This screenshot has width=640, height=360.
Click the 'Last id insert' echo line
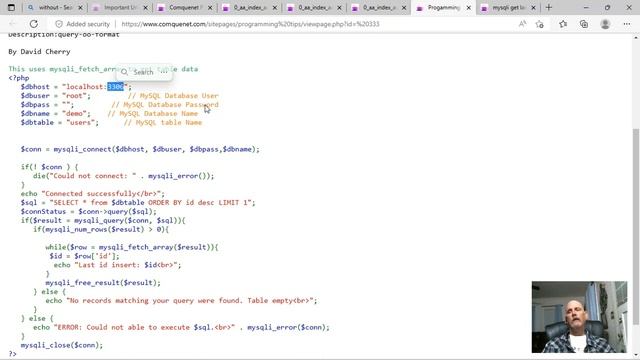click(118, 265)
